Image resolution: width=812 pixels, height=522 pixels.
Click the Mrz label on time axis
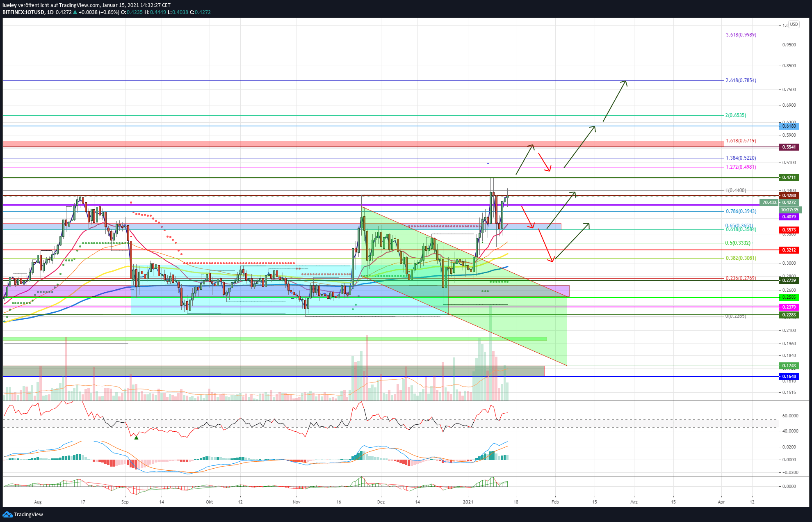click(x=634, y=502)
